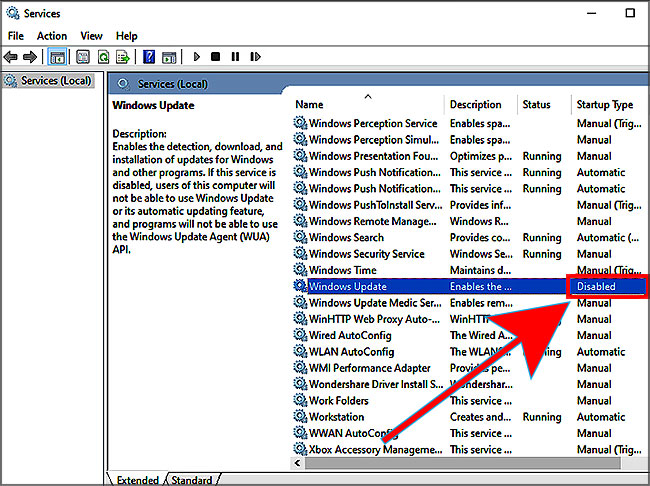Select the Windows Perception Service row
This screenshot has width=650, height=486.
(468, 123)
